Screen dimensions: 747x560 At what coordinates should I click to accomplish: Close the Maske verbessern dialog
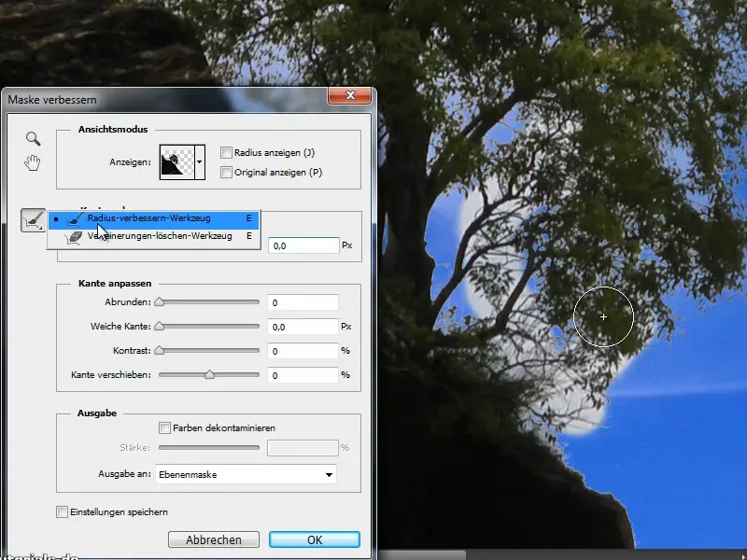(349, 95)
